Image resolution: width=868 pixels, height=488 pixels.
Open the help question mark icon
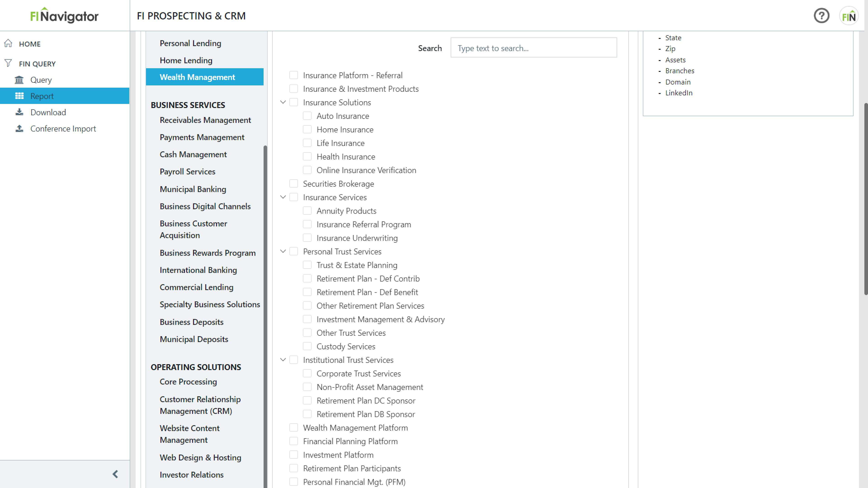point(821,16)
